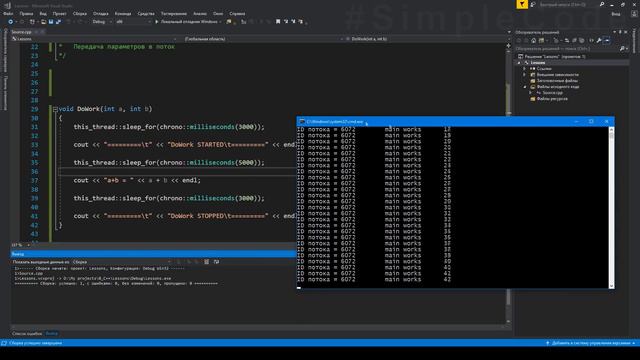Click the Home icon in Solution Explorer
640x360 pixels.
[x=533, y=40]
